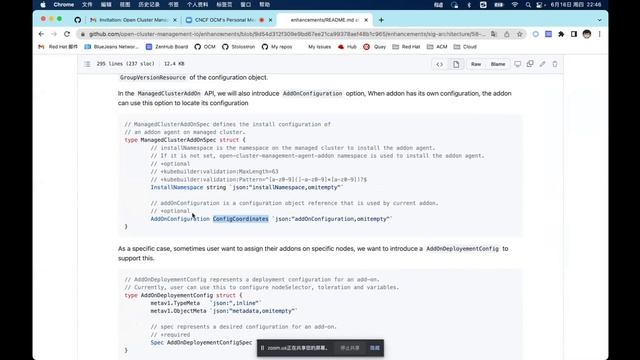Open the Raw file view

point(476,64)
